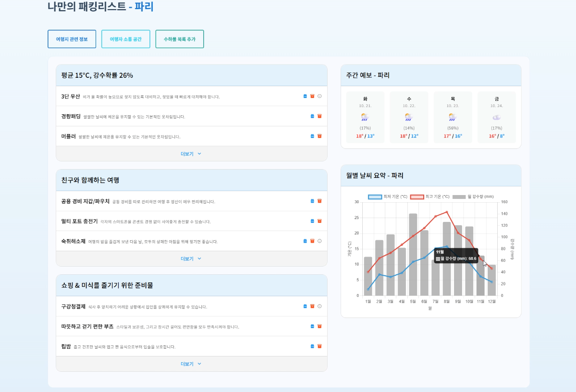The width and height of the screenshot is (576, 392).
Task: Select the Thursday (목) forecast card
Action: pos(453,117)
